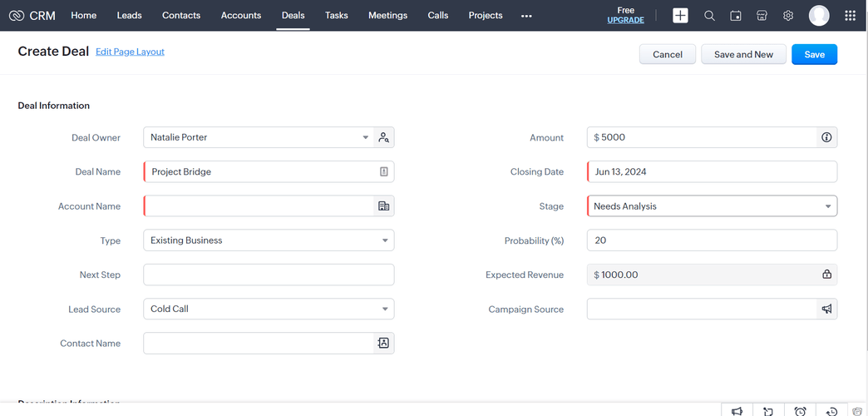
Task: Click into the Contact Name field
Action: point(269,344)
